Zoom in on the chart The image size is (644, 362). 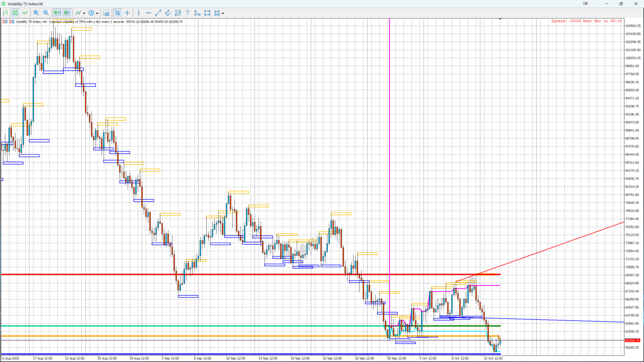(36, 13)
